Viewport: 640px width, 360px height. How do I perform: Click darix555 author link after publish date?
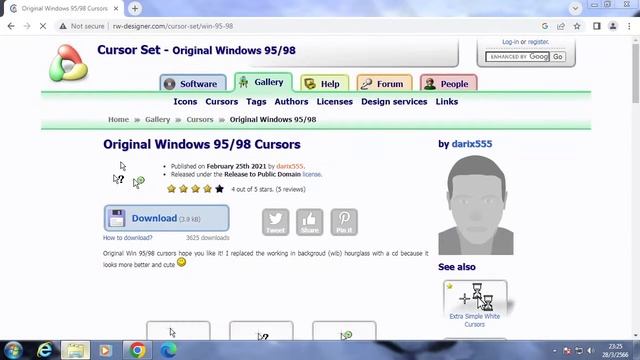[x=290, y=166]
